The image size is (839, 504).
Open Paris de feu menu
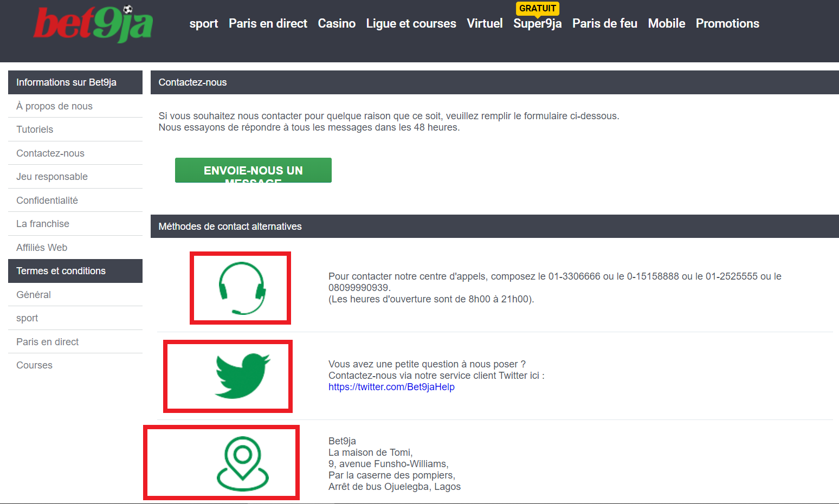[x=605, y=23]
